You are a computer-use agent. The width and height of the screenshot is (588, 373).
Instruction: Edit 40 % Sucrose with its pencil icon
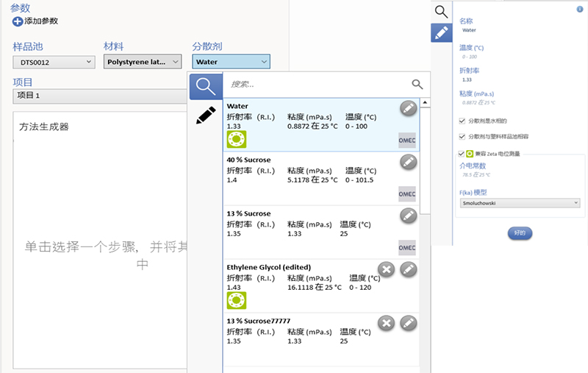(409, 162)
